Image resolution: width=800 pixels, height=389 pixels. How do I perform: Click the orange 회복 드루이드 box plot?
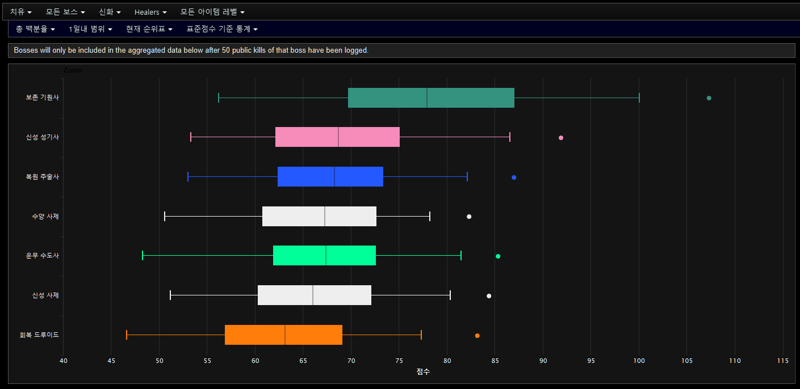284,335
